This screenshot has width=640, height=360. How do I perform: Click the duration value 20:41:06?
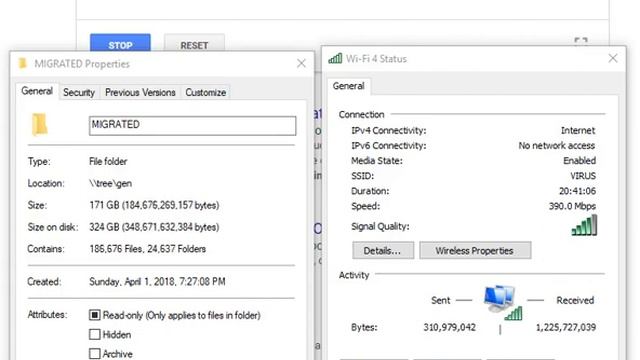point(577,191)
